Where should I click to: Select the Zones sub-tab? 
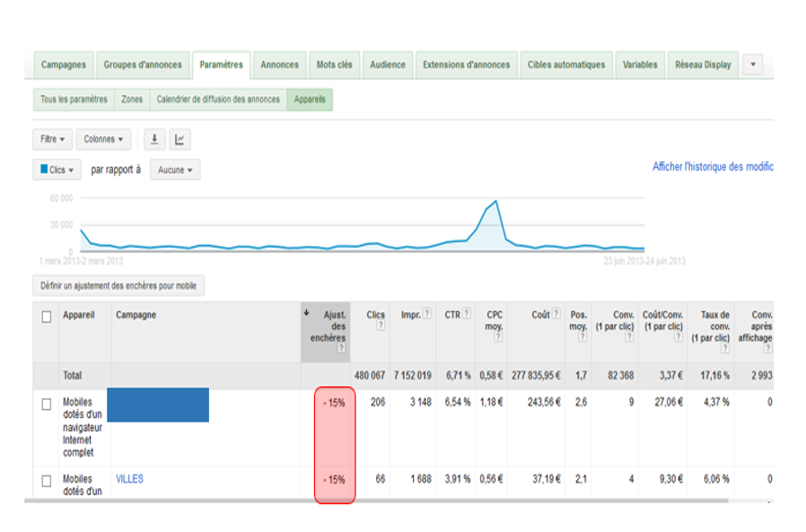[132, 100]
